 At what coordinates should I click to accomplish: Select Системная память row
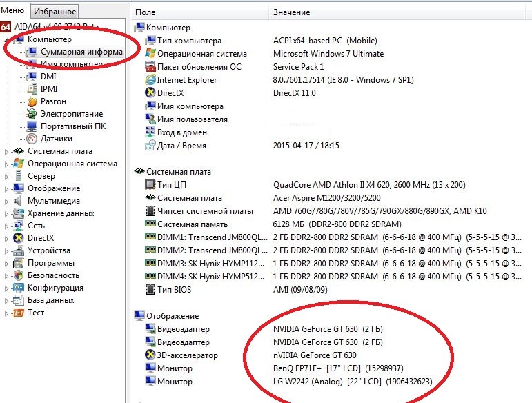(331, 224)
